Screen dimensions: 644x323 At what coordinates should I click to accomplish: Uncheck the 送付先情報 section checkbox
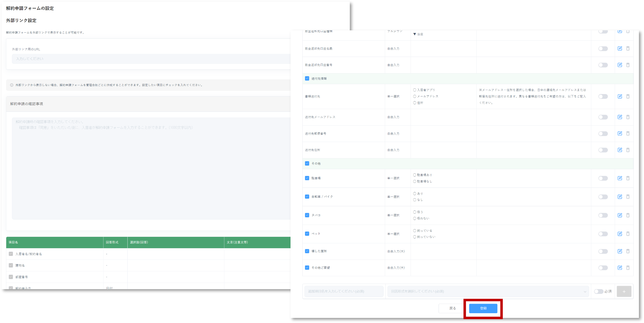pyautogui.click(x=307, y=78)
